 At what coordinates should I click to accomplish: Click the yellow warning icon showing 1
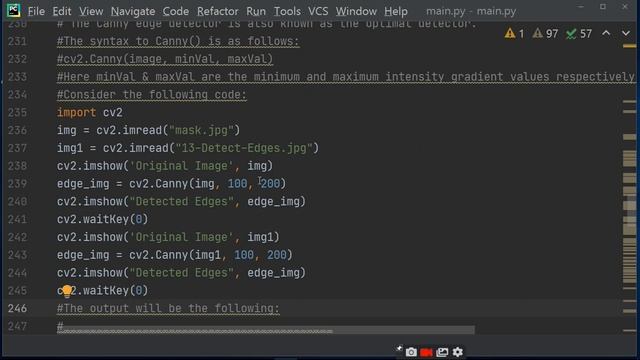tap(514, 33)
